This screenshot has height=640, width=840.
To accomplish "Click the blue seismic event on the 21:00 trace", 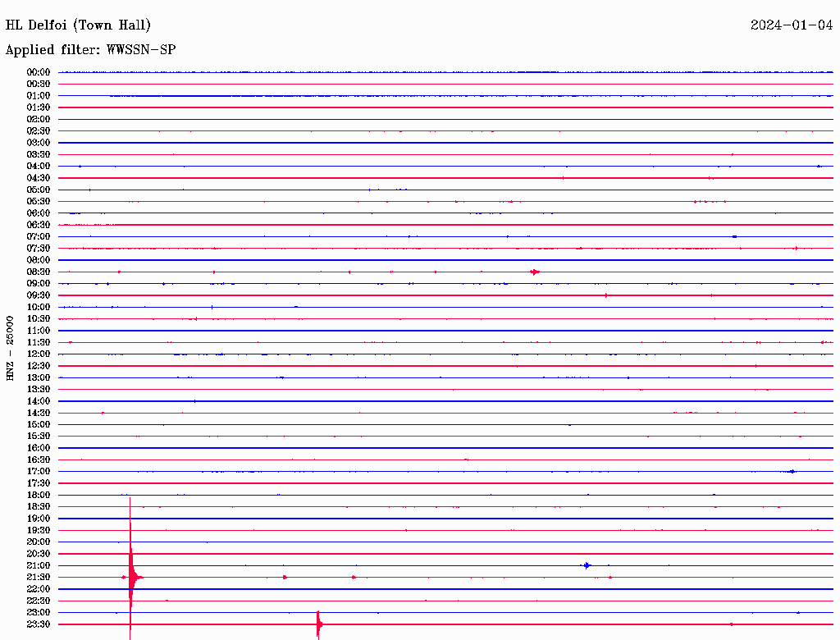I will (x=587, y=565).
